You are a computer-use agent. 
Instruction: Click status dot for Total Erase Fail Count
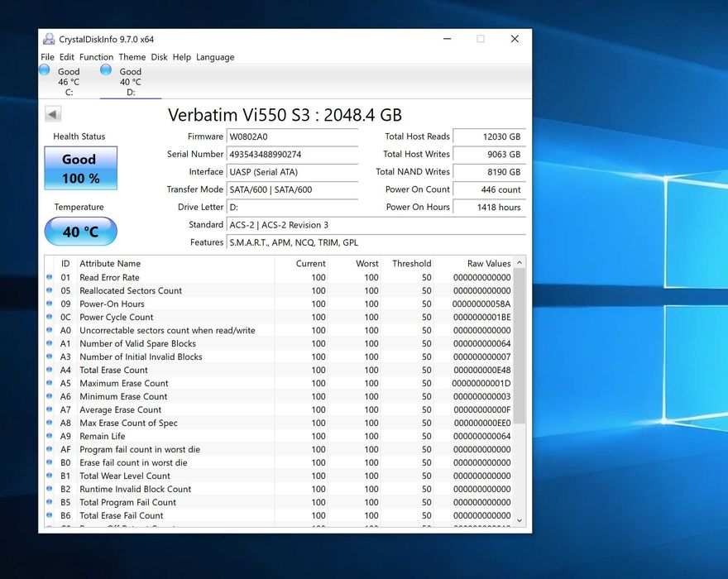point(49,515)
